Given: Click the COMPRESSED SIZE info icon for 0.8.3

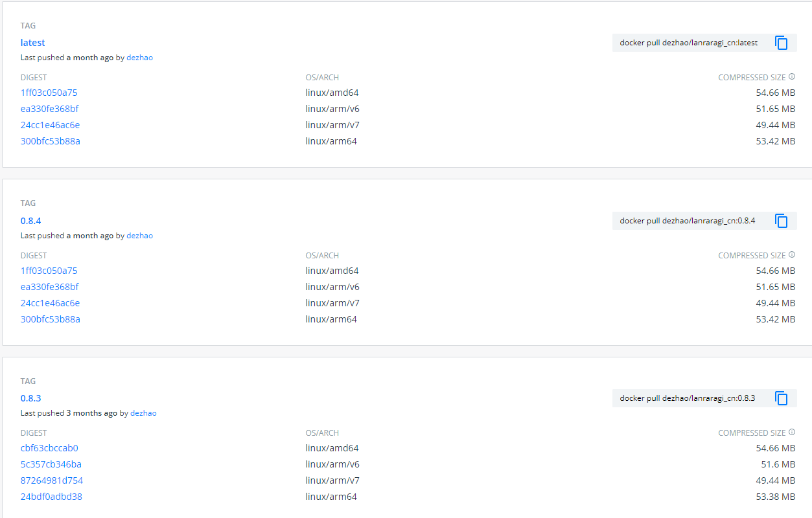Looking at the screenshot, I should tap(792, 432).
